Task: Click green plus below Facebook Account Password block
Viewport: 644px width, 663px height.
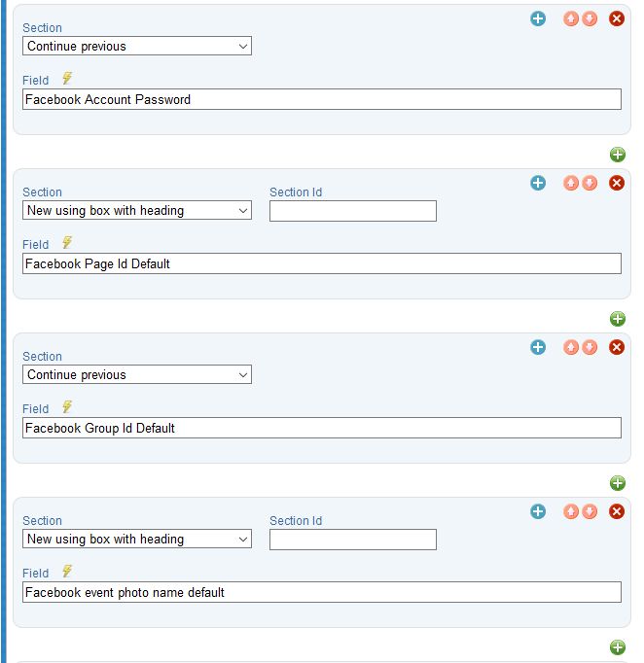Action: (618, 155)
